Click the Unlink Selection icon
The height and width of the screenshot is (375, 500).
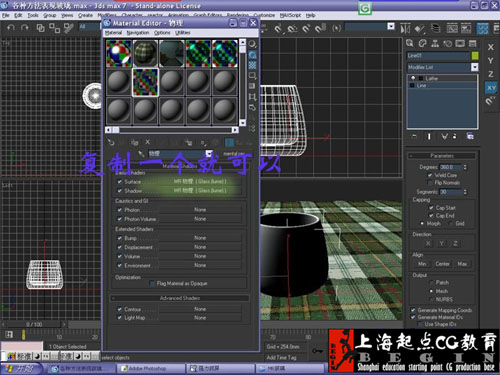click(54, 28)
